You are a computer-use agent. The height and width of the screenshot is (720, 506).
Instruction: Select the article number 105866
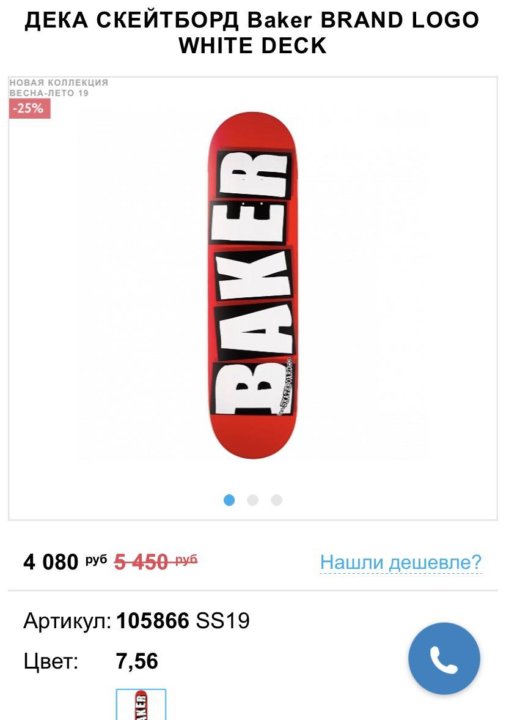coord(152,621)
